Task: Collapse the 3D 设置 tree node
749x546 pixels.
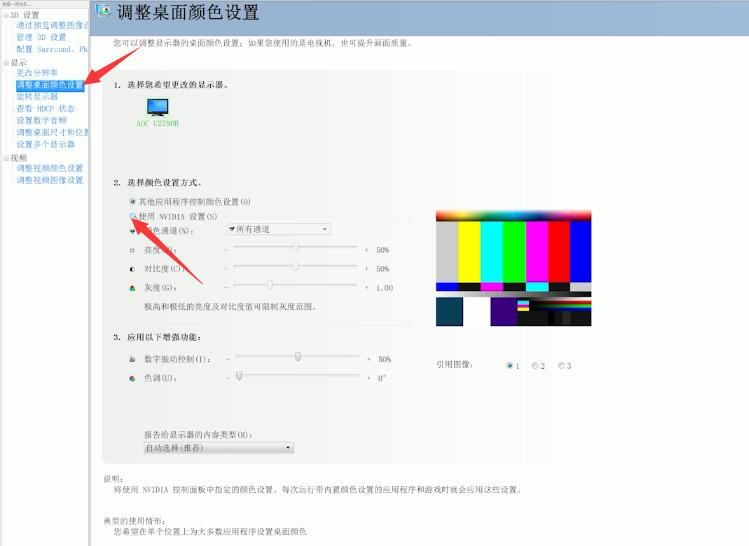Action: coord(6,15)
